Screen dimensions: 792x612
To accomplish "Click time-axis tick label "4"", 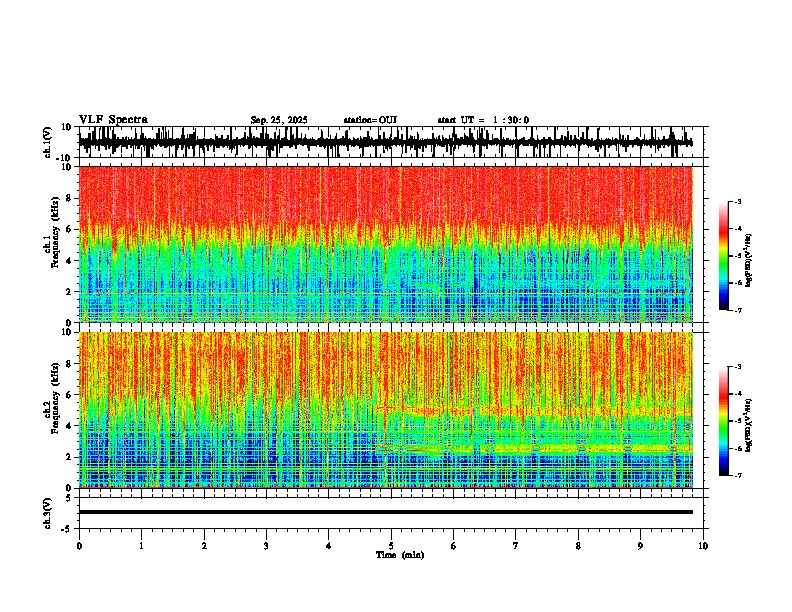I will point(329,546).
